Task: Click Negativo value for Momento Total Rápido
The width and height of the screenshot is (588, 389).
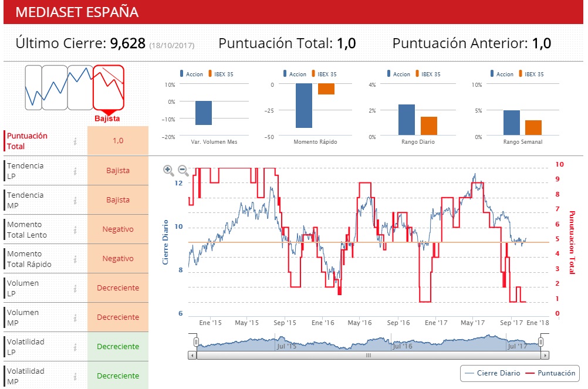Action: coord(118,259)
